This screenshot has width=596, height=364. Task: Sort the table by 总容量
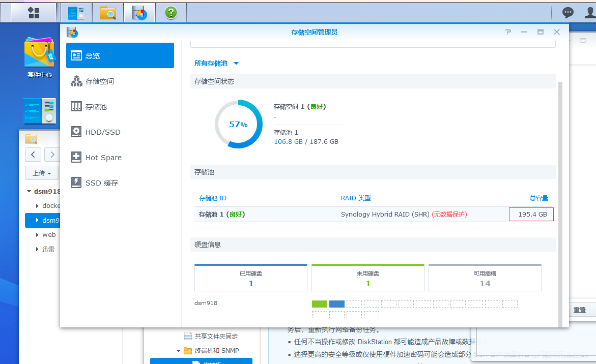[x=538, y=198]
